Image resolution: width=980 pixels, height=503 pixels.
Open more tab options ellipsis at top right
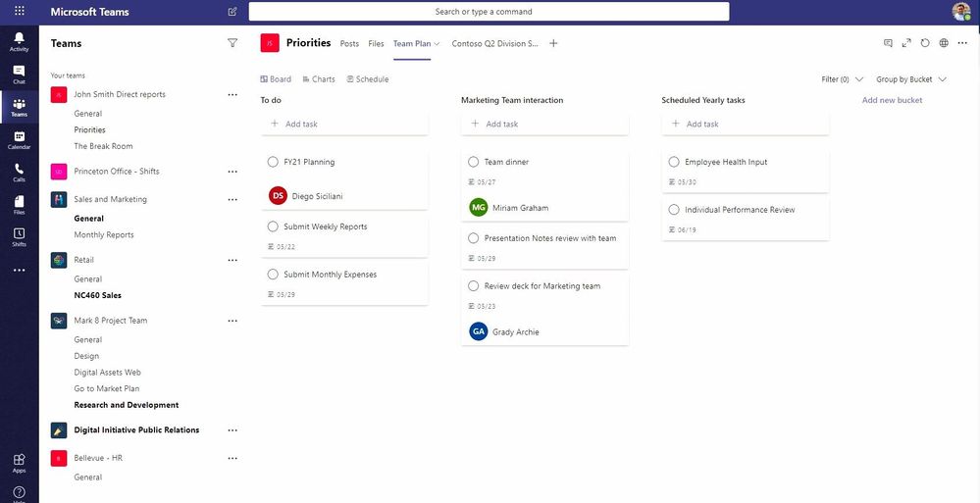[962, 43]
